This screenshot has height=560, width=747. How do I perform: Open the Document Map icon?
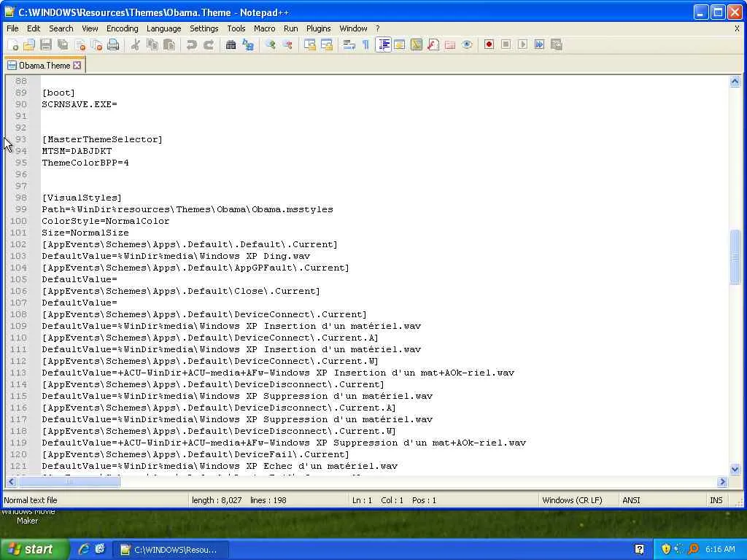[417, 44]
